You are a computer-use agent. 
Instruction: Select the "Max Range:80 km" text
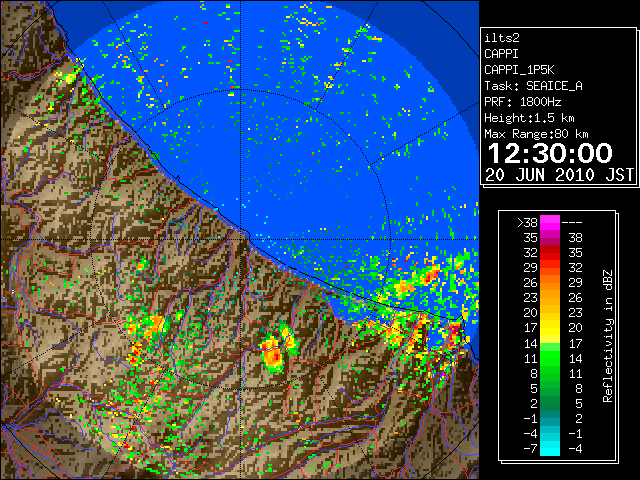(x=536, y=134)
